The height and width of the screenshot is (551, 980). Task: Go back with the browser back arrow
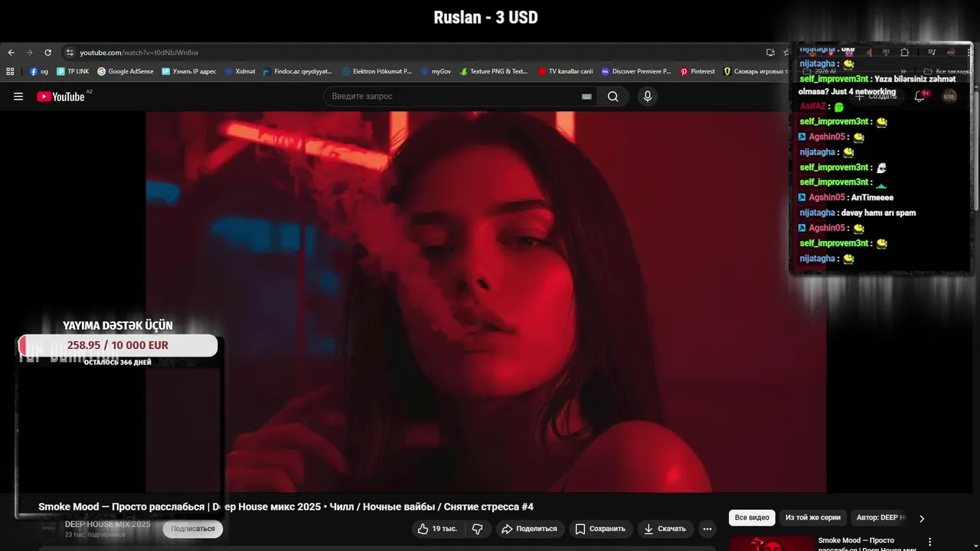click(11, 53)
